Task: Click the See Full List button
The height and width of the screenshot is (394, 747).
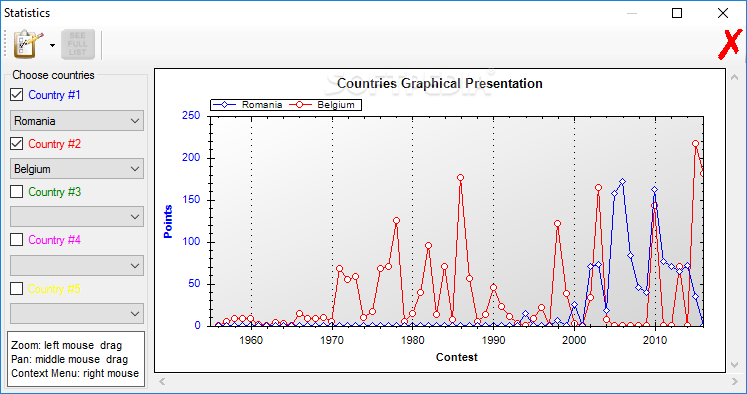Action: pos(78,44)
